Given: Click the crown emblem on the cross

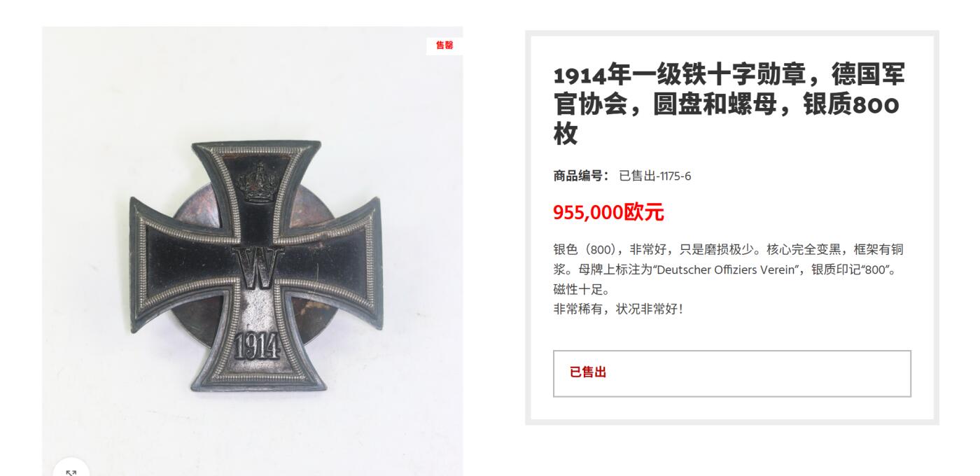Looking at the screenshot, I should (x=258, y=182).
